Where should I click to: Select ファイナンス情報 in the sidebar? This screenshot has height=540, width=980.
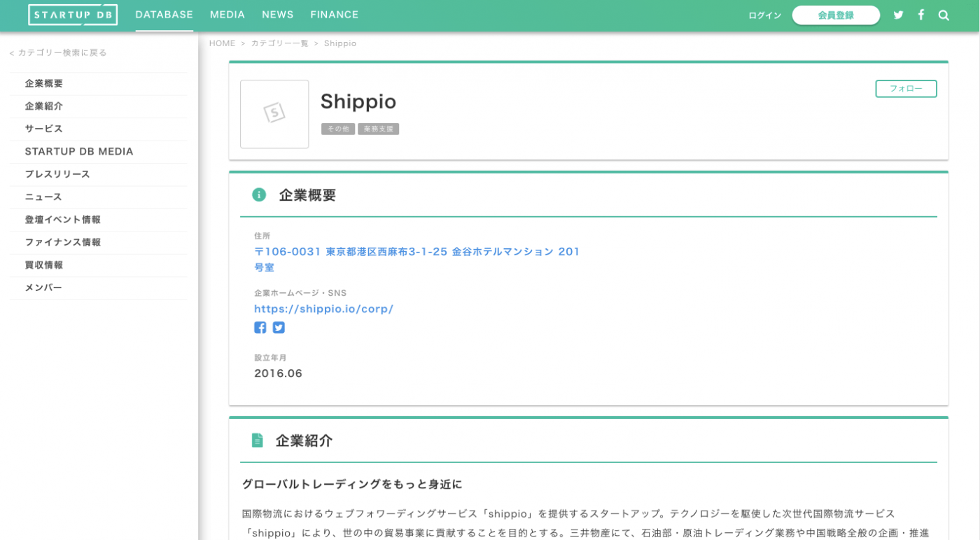[x=98, y=243]
